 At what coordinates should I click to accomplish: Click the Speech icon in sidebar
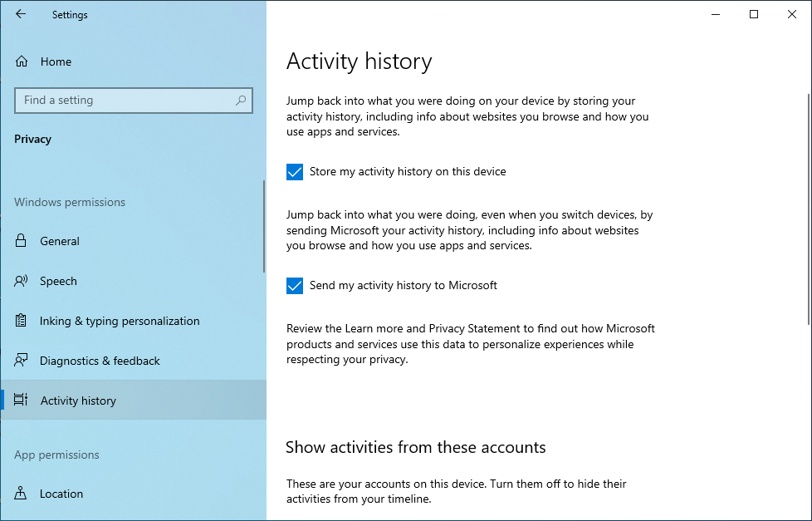pyautogui.click(x=22, y=281)
